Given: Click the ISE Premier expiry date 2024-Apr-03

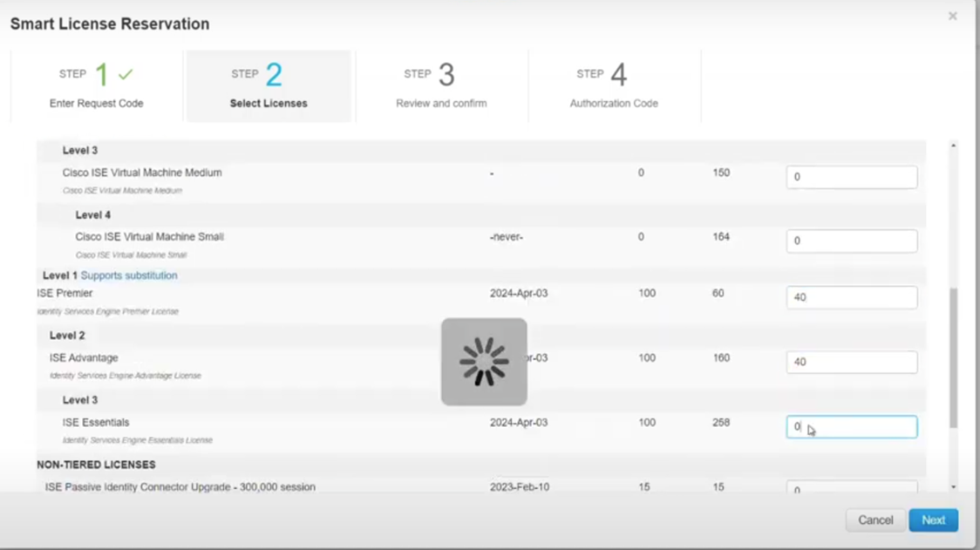Looking at the screenshot, I should coord(519,293).
